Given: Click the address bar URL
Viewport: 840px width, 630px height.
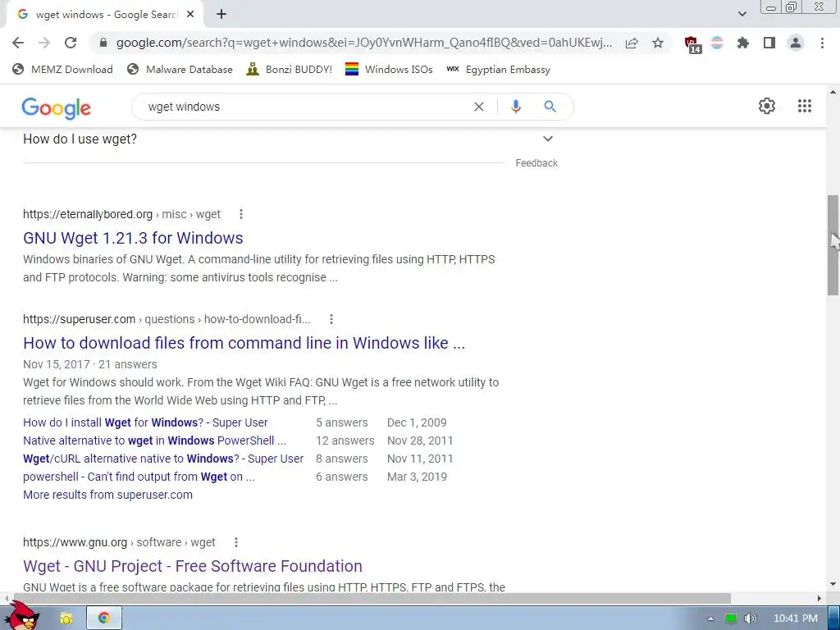Looking at the screenshot, I should coord(364,43).
